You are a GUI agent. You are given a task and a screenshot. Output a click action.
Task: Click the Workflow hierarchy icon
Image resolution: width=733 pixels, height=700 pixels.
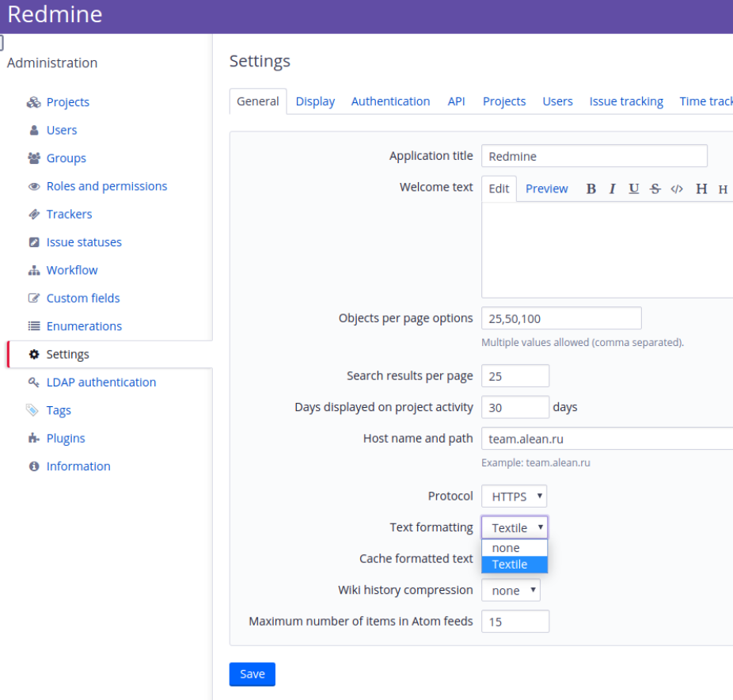(34, 270)
